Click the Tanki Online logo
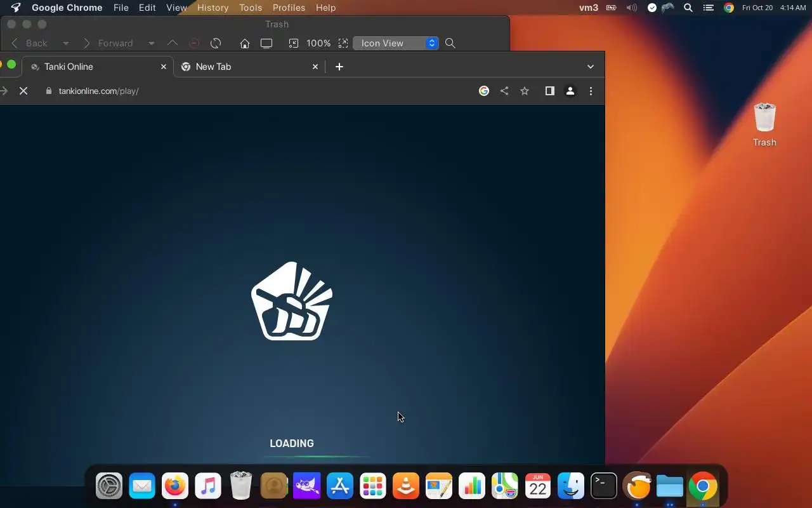Viewport: 812px width, 508px height. 292,301
